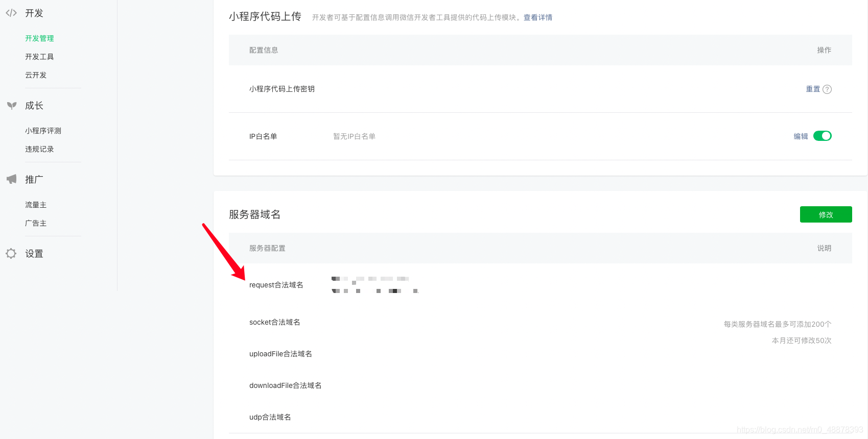Viewport: 868px width, 439px height.
Task: Click the 重置 link for the upload key
Action: point(813,89)
